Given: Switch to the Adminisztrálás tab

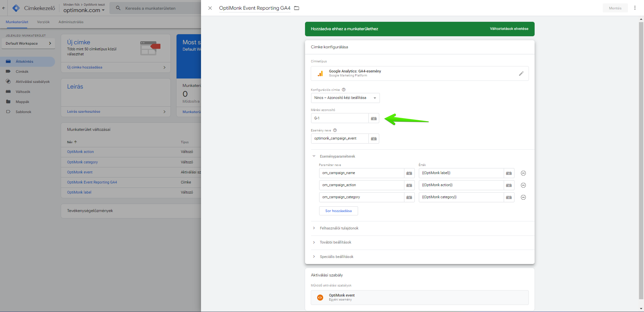Looking at the screenshot, I should 71,22.
